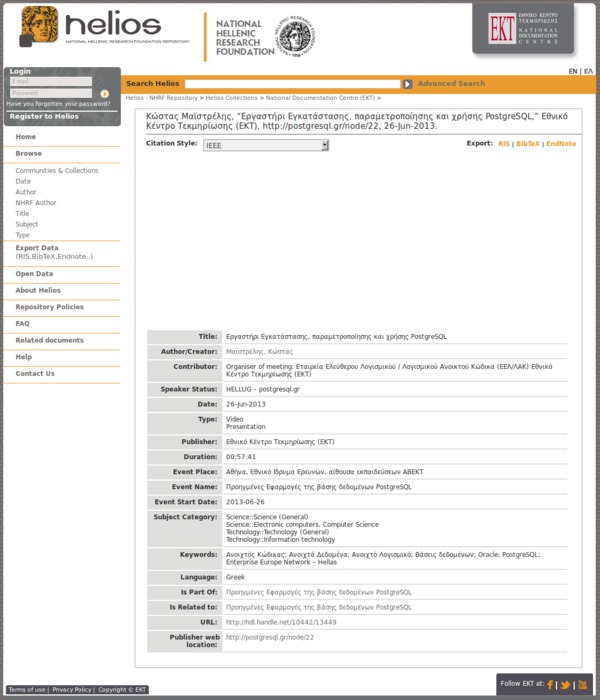Screen dimensions: 600x700
Task: Select the IEEE citation text at top
Action: pos(357,121)
